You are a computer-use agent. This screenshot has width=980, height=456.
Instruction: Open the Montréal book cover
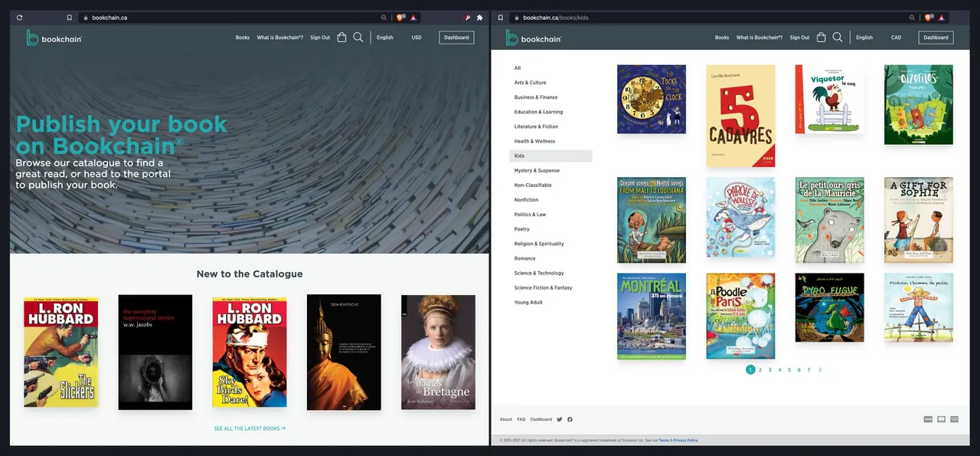(652, 316)
